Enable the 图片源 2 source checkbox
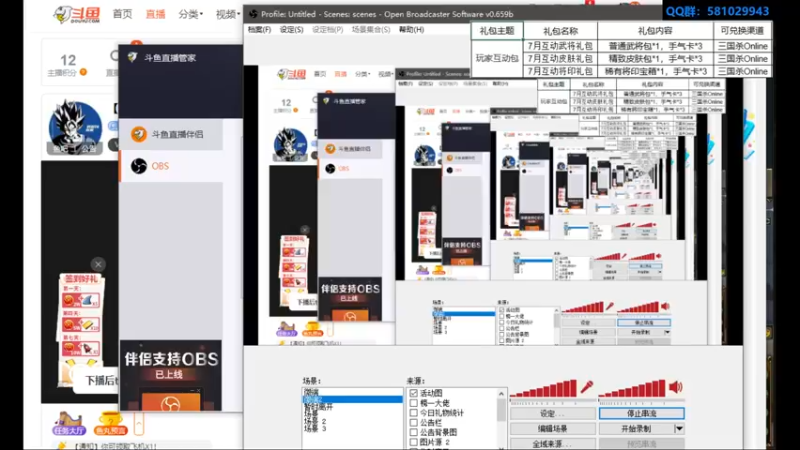Screen dimensions: 800x450 (414, 442)
